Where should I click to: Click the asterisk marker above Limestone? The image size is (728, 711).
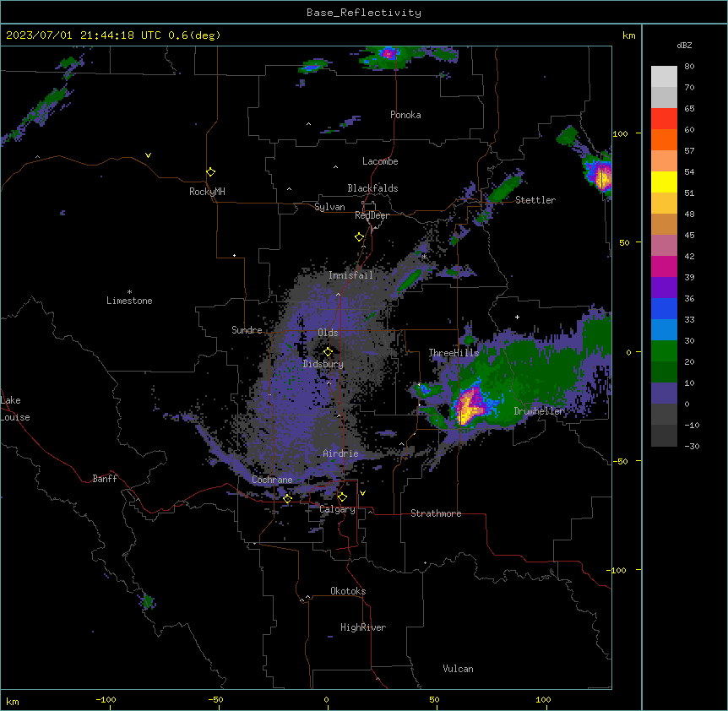tap(129, 292)
